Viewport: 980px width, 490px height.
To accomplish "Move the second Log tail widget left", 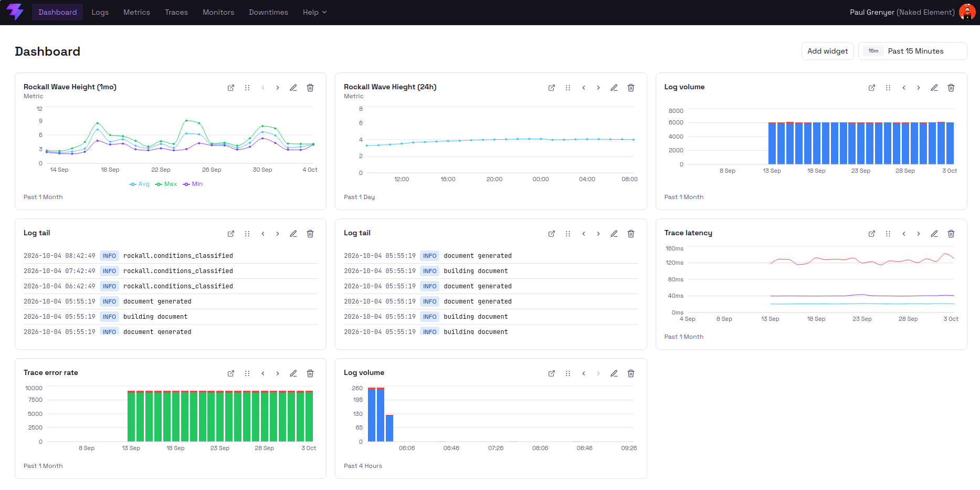I will click(584, 234).
